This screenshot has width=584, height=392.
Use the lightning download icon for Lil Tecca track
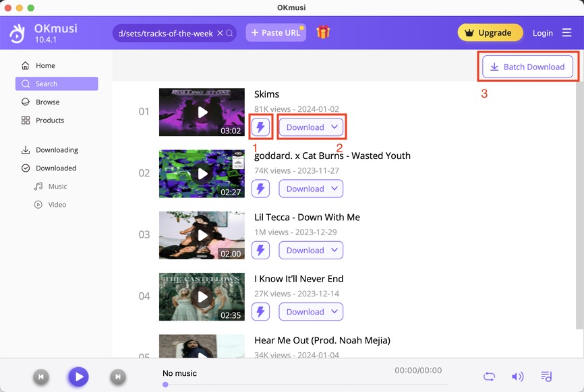(x=260, y=250)
